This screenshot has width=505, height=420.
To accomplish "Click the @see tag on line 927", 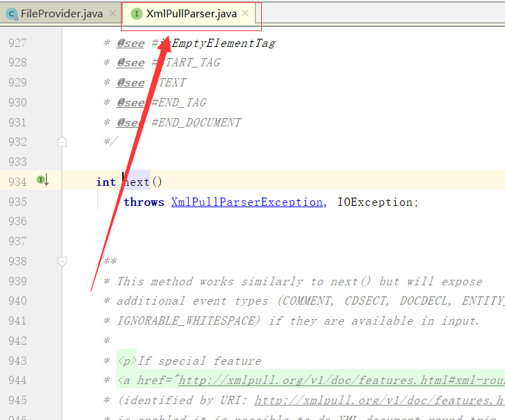I will [x=131, y=43].
